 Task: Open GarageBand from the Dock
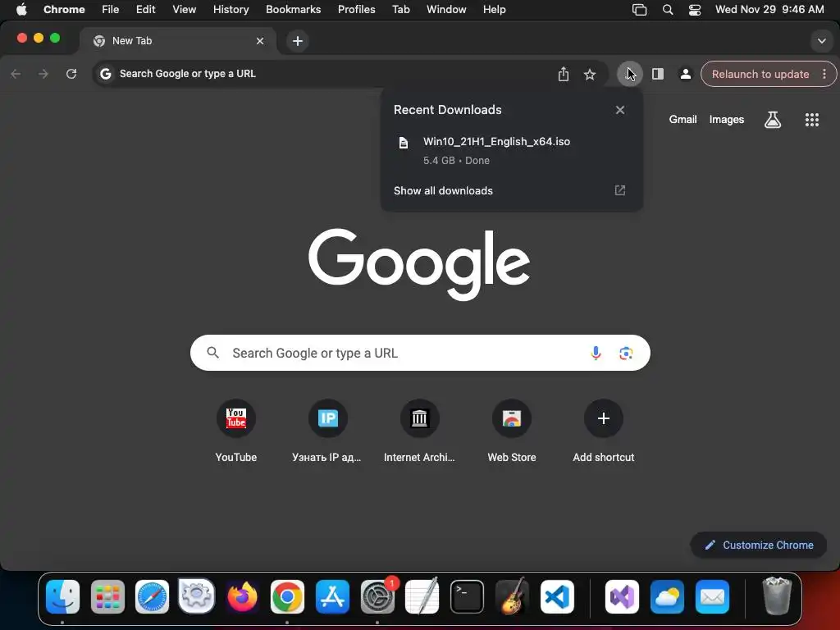pos(512,596)
